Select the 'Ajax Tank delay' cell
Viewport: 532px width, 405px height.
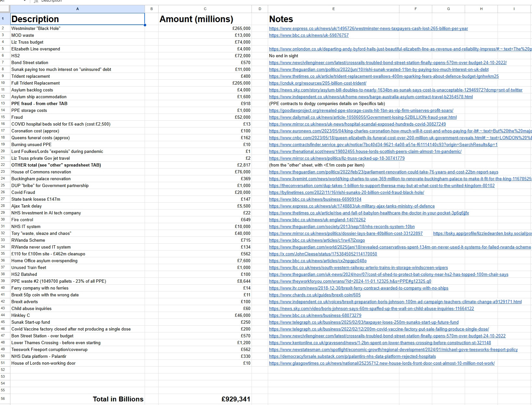point(77,206)
